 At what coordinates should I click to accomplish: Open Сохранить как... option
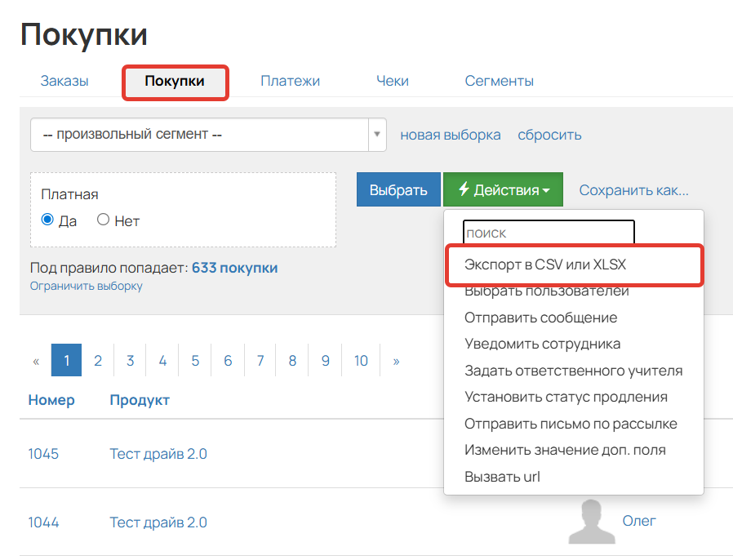[x=634, y=189]
